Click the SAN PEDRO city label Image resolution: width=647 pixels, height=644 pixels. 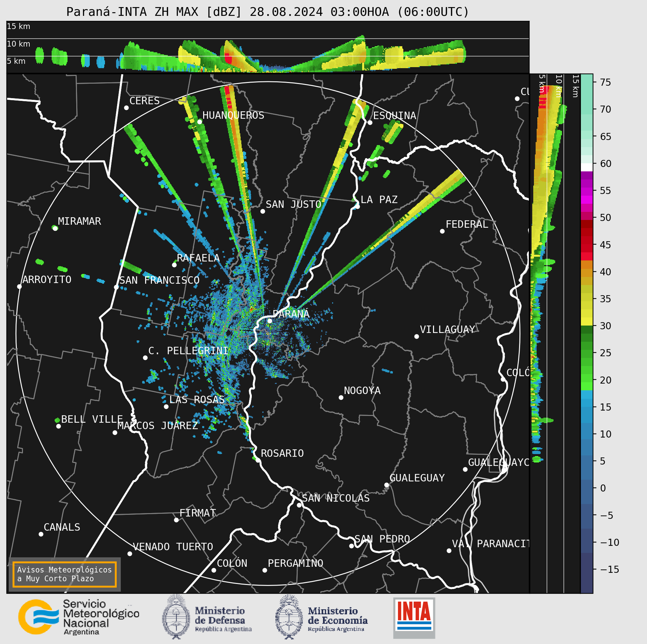point(382,539)
